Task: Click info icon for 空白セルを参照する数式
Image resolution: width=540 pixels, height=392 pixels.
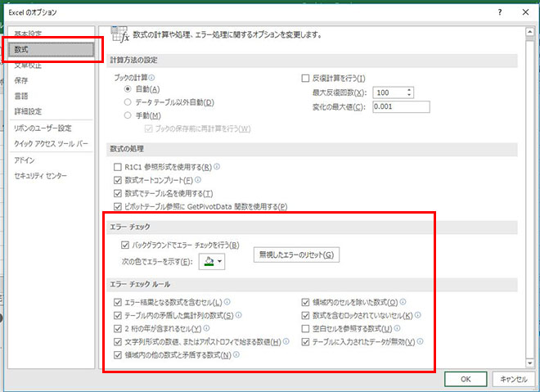Action: coord(397,328)
